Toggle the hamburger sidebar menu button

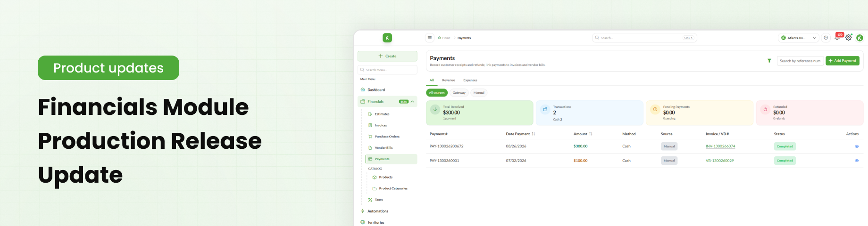pyautogui.click(x=430, y=38)
